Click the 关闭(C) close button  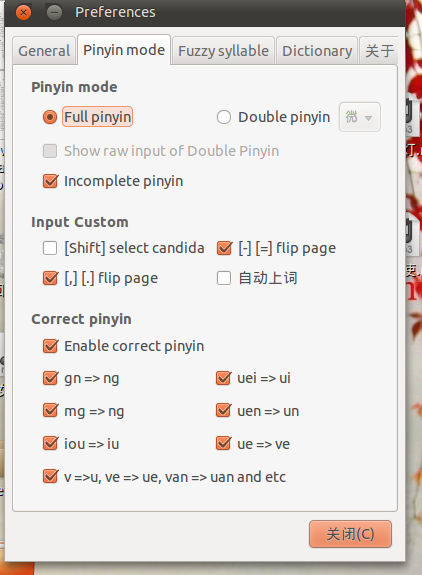[350, 534]
